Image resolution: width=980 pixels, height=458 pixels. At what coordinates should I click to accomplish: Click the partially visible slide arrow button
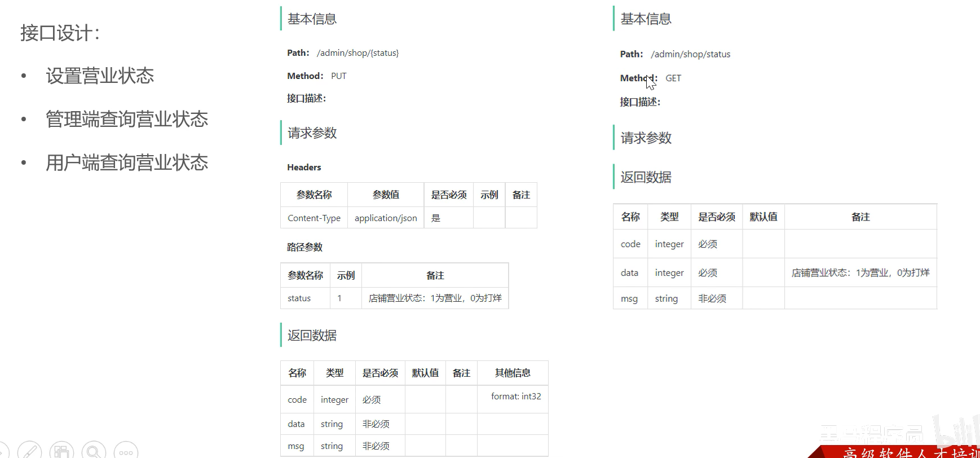[x=3, y=452]
